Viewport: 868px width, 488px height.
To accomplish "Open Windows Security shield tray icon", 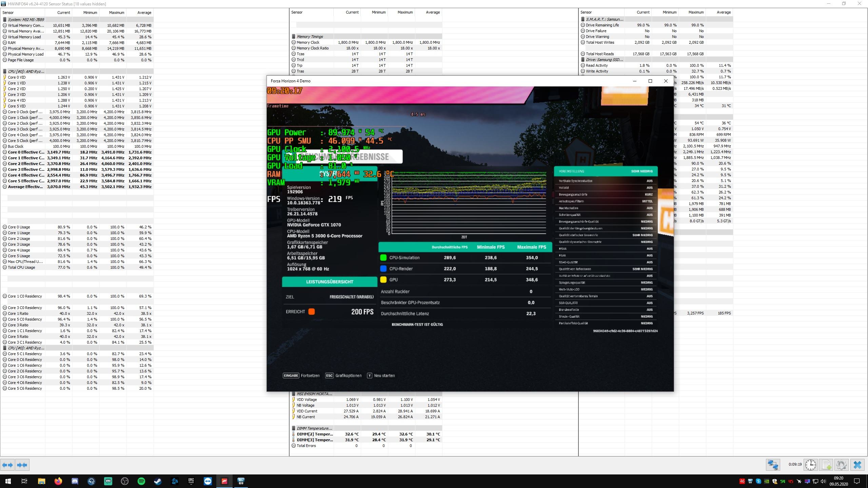I will point(774,481).
